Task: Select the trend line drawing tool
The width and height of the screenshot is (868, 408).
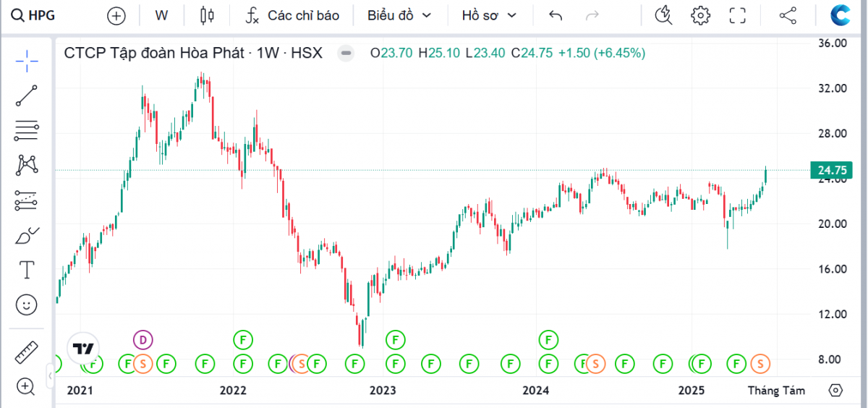Action: pyautogui.click(x=27, y=96)
